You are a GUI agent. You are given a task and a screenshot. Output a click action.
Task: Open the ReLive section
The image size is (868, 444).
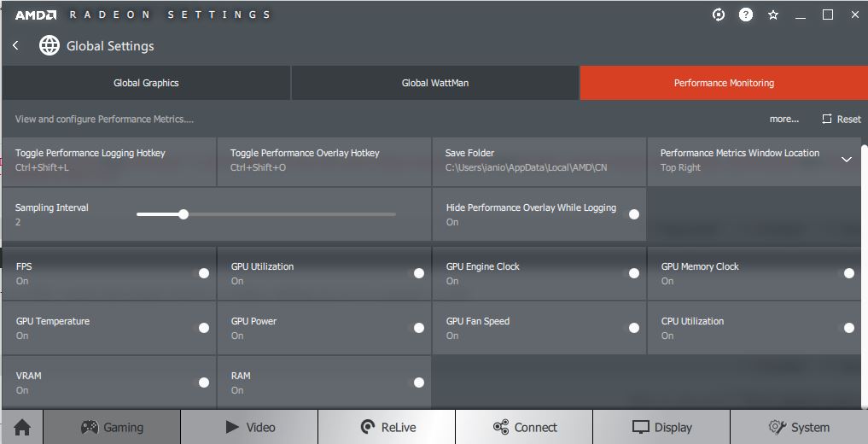click(387, 427)
